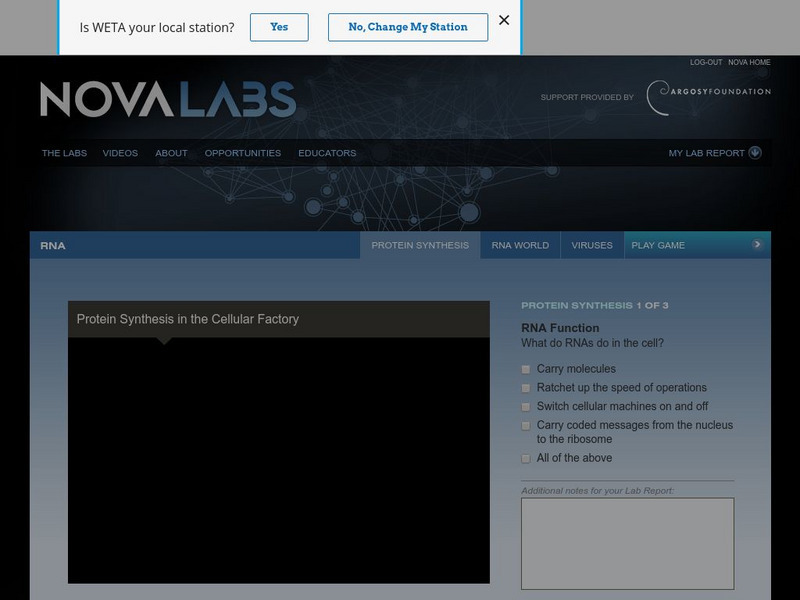Click the RNA lab title

[53, 245]
